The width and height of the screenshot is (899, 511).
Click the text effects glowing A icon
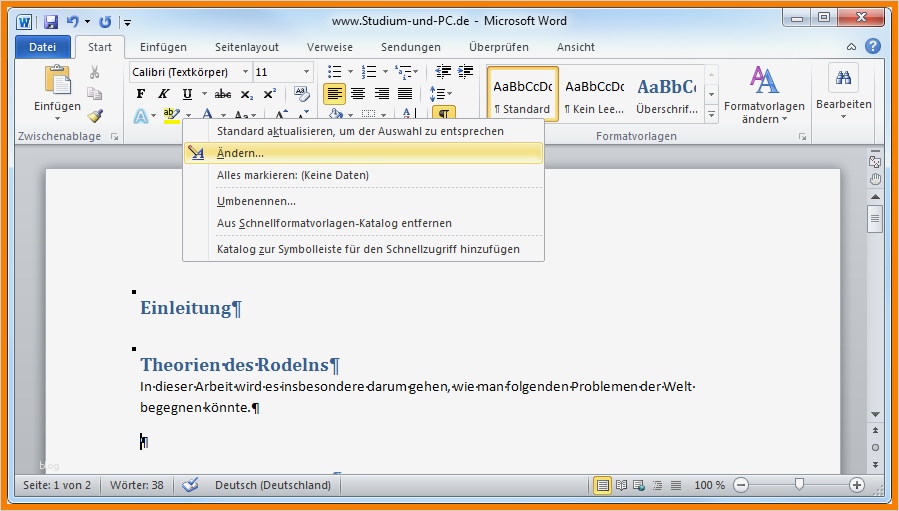click(x=140, y=116)
